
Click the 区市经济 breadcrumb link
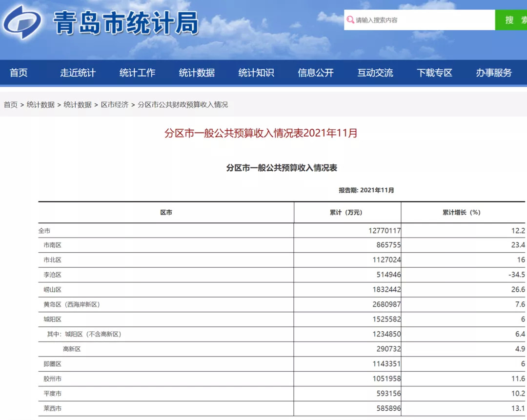point(115,104)
